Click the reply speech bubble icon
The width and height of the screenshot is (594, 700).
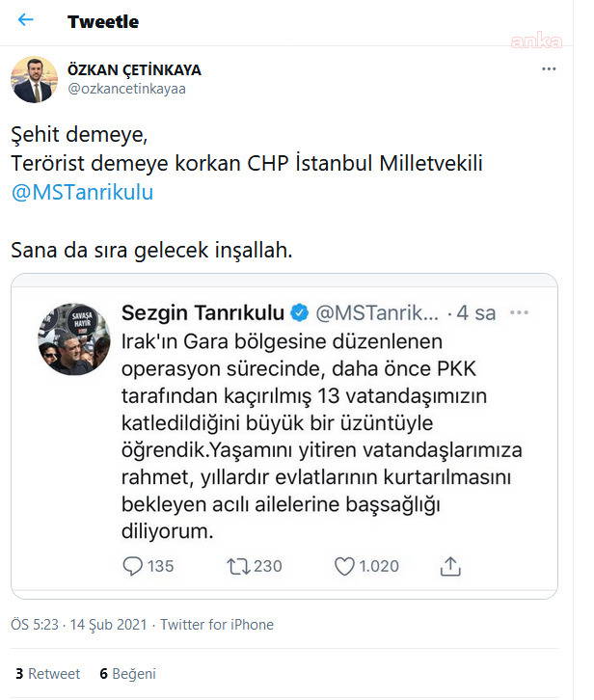[133, 566]
